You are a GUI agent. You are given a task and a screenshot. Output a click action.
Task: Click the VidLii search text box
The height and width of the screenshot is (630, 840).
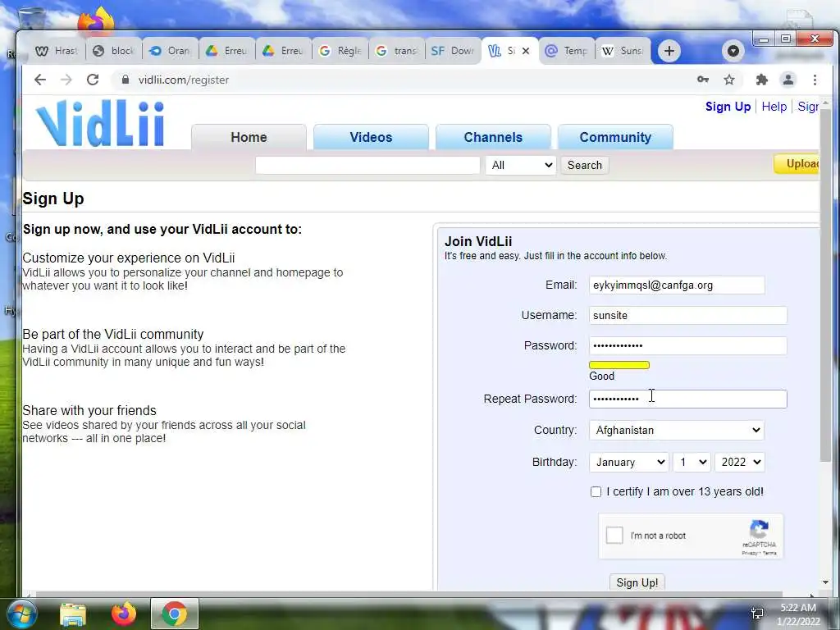point(367,165)
